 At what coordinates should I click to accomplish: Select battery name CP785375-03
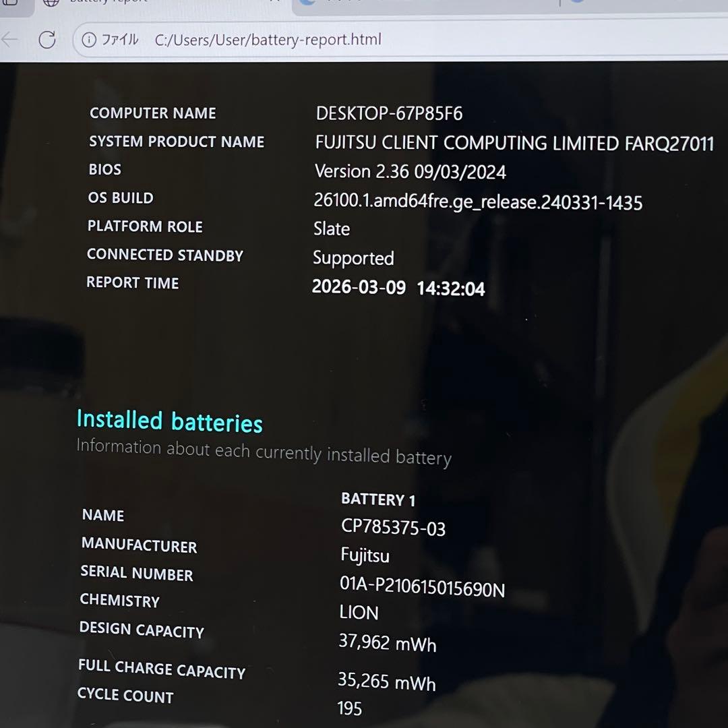click(393, 527)
